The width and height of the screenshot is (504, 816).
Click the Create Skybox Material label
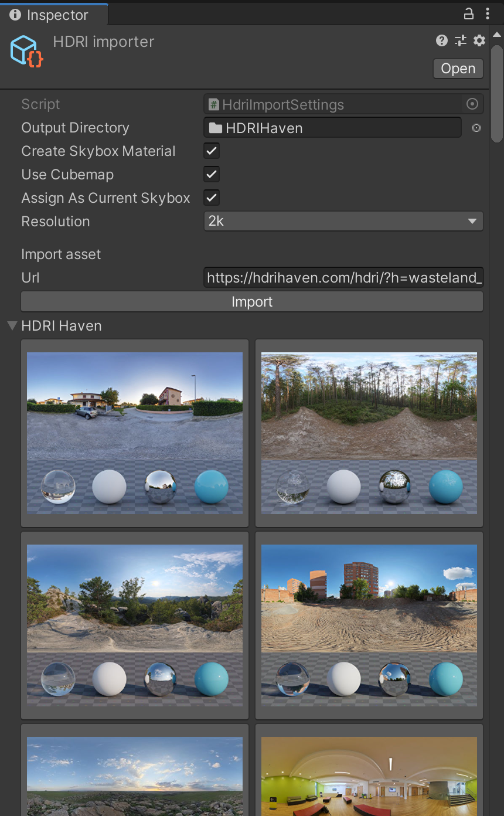pyautogui.click(x=98, y=151)
